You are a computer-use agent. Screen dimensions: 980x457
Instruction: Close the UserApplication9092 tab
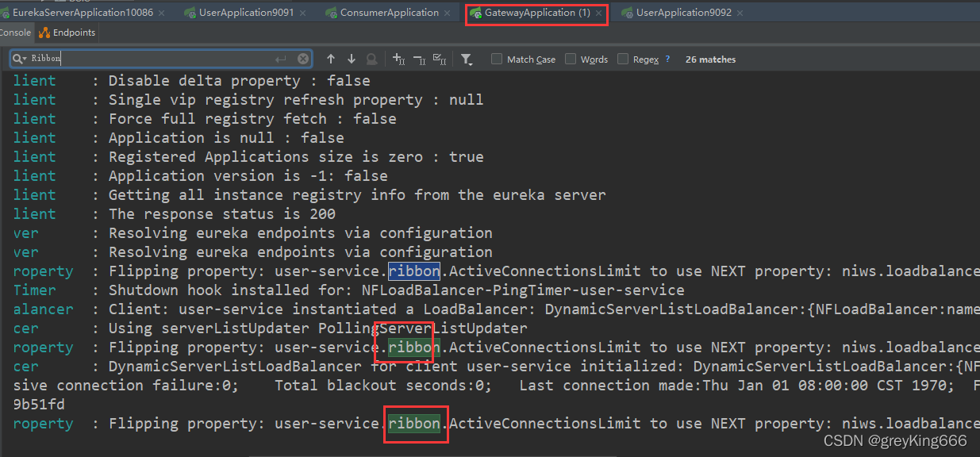[x=740, y=13]
